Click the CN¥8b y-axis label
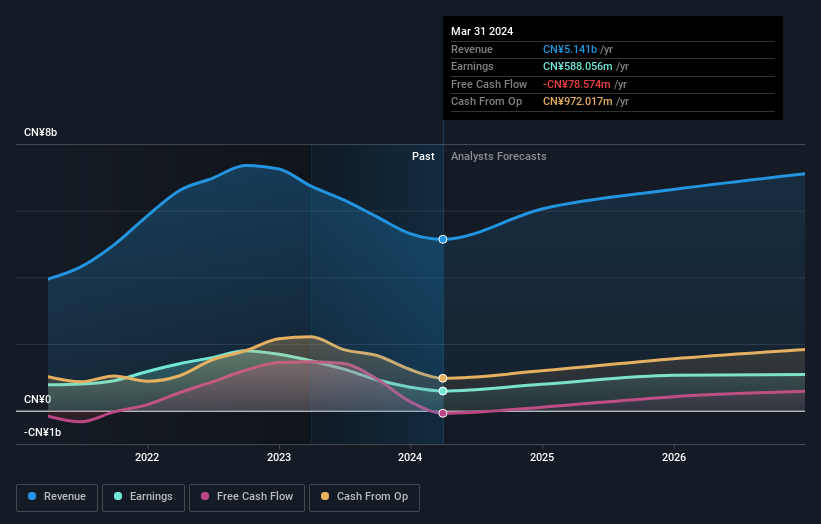 click(40, 132)
